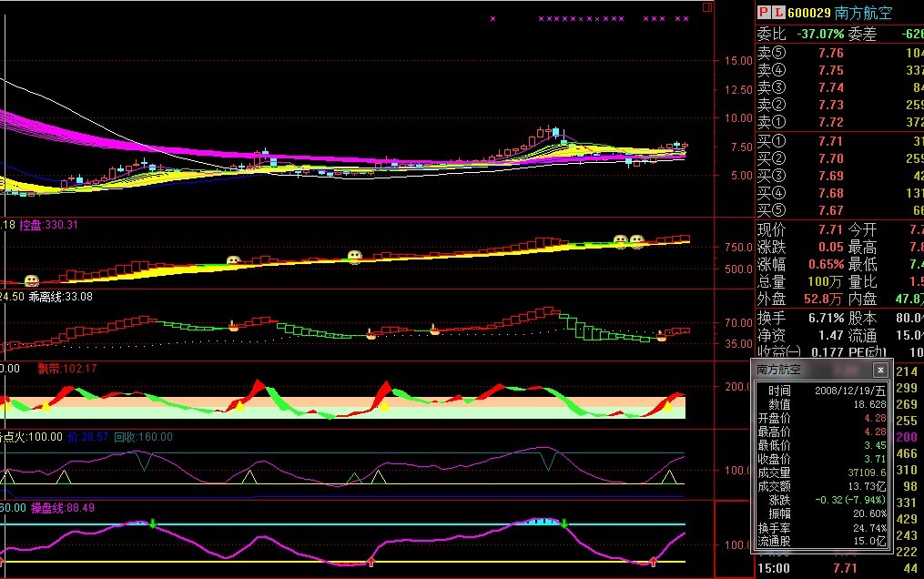The width and height of the screenshot is (924, 579).
Task: Click the popup 换手率 value 24.74%
Action: [x=869, y=528]
